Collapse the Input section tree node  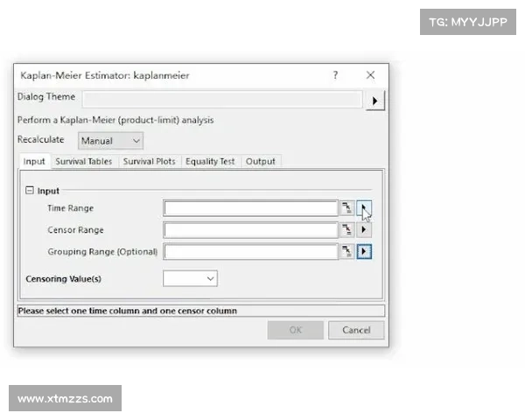[x=30, y=191]
